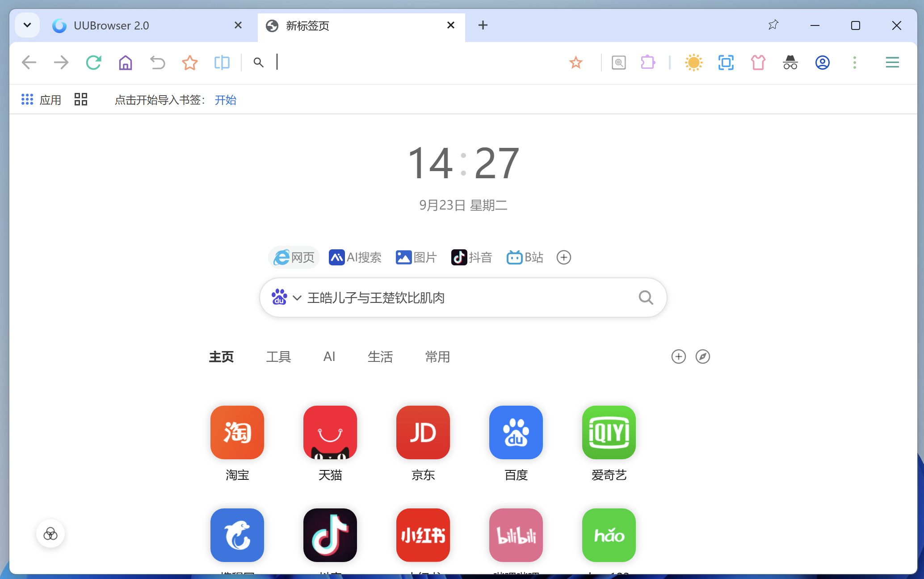
Task: Select the AI搜索 search option
Action: [x=355, y=257]
